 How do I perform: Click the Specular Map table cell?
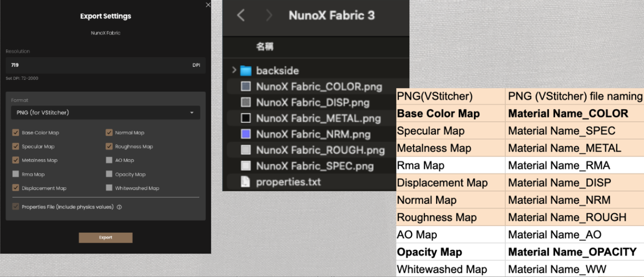point(450,131)
